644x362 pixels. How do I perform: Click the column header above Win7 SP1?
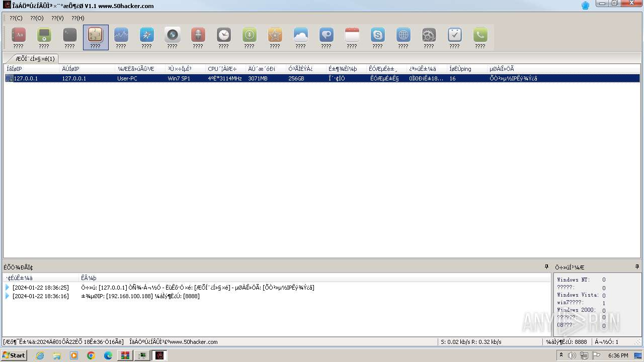click(x=185, y=69)
